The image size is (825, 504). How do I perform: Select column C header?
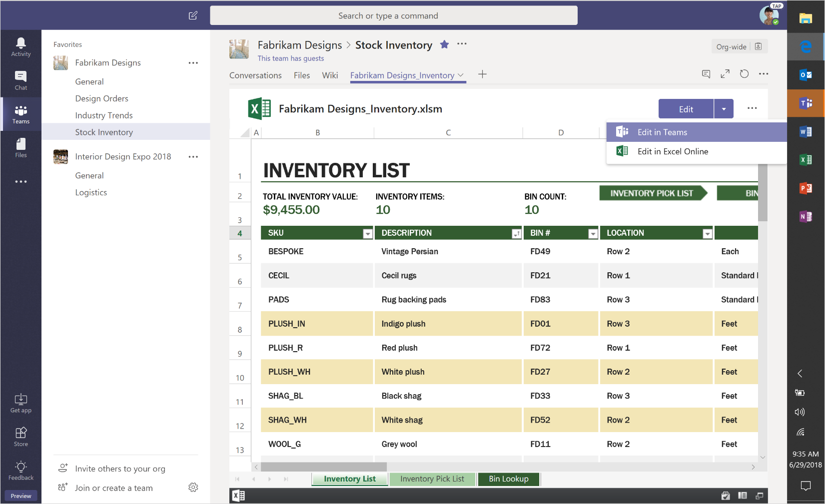(x=448, y=132)
